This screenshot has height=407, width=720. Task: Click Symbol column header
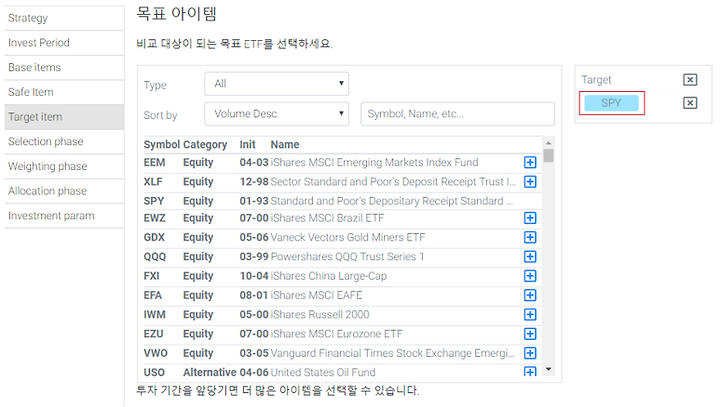coord(162,144)
